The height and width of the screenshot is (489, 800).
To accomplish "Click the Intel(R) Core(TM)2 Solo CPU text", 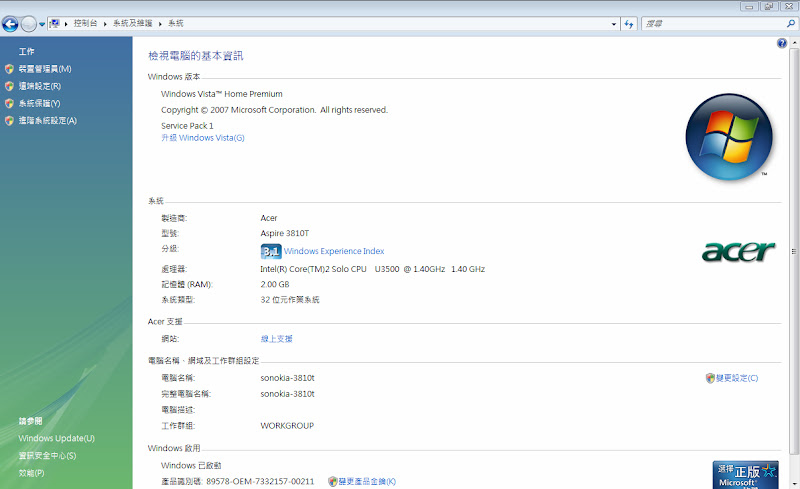I will pyautogui.click(x=313, y=269).
